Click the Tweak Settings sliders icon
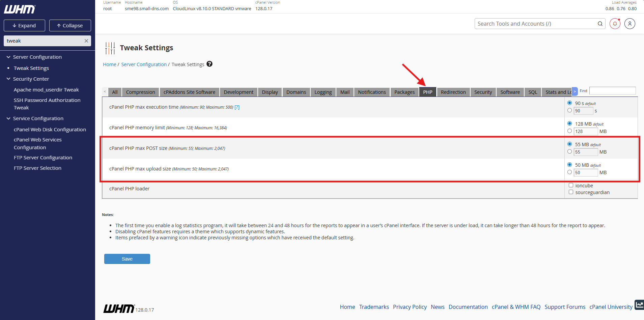 (110, 48)
